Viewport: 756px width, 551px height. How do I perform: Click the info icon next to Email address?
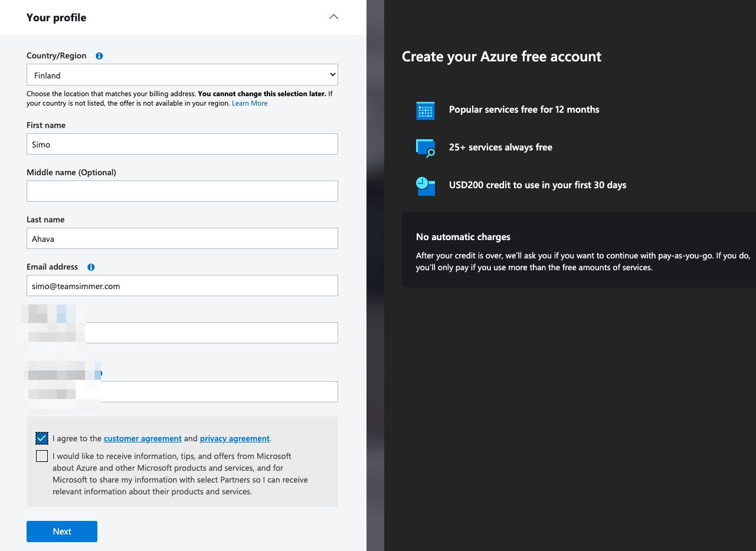91,267
